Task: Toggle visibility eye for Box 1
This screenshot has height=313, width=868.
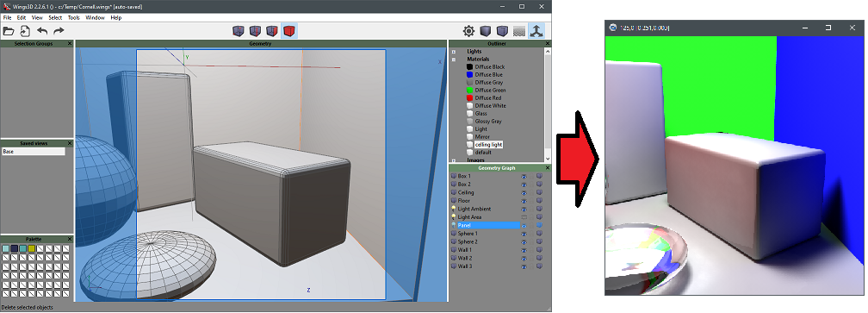Action: pyautogui.click(x=524, y=176)
